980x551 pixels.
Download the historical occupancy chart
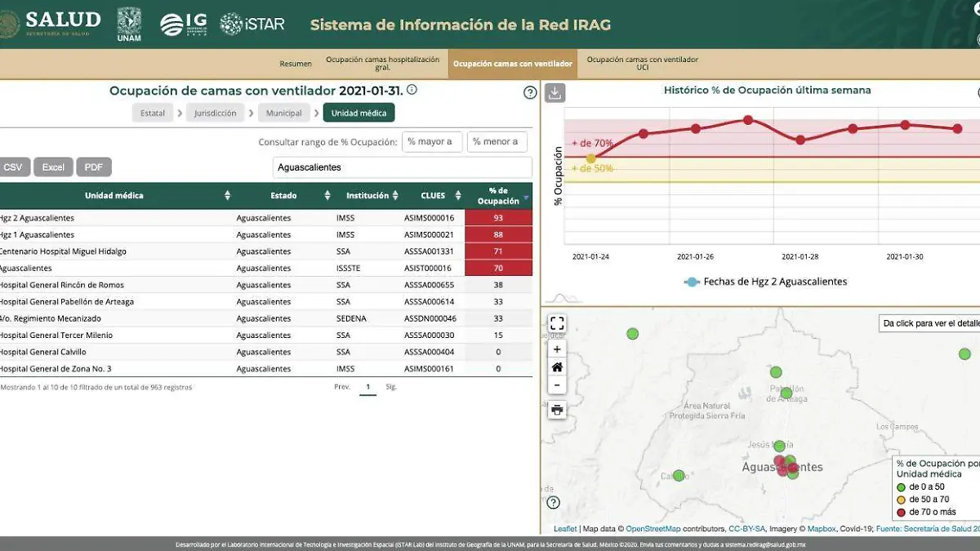[x=555, y=92]
